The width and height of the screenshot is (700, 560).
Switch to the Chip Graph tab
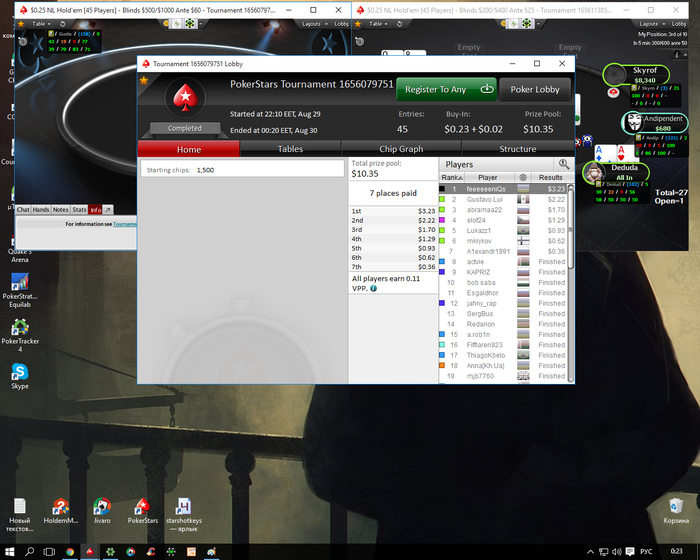tap(401, 149)
